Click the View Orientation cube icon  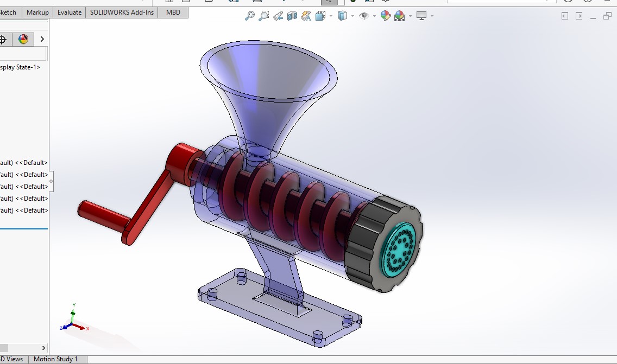tap(320, 16)
